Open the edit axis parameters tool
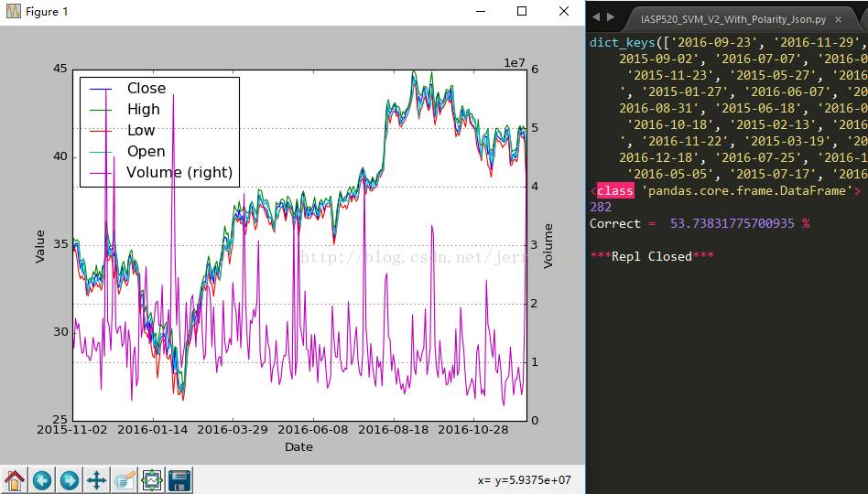 pyautogui.click(x=125, y=479)
